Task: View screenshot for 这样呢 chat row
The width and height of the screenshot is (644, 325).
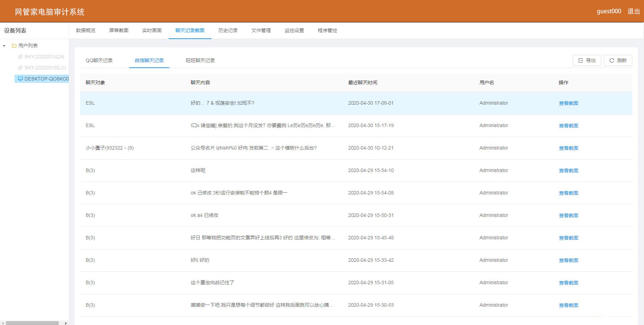Action: 569,171
